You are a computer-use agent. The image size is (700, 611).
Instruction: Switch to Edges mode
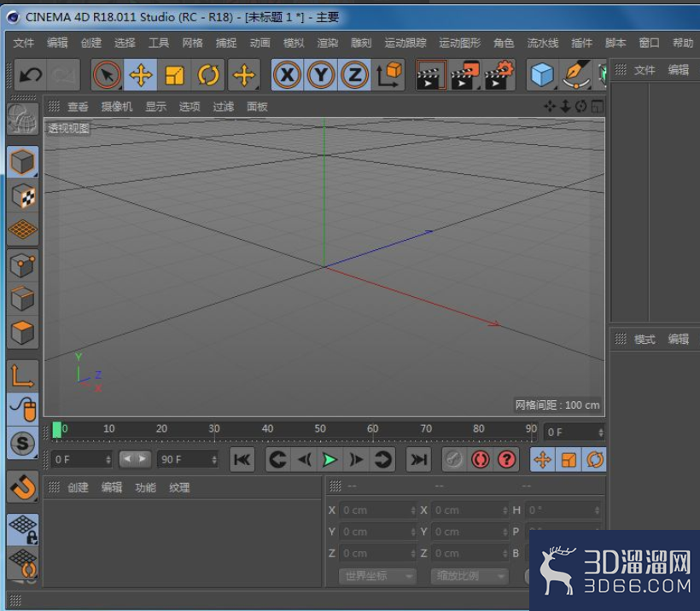22,299
